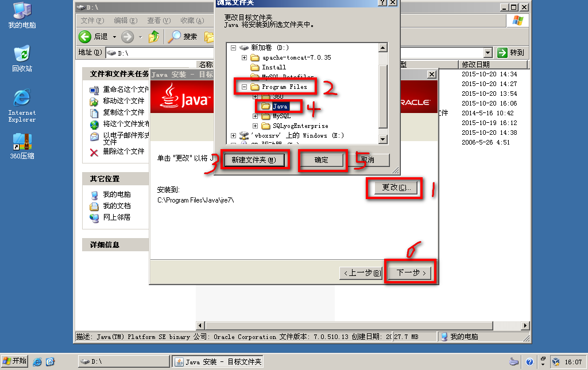Click the Explorer horizontal scrollbar right arrow

tap(525, 325)
